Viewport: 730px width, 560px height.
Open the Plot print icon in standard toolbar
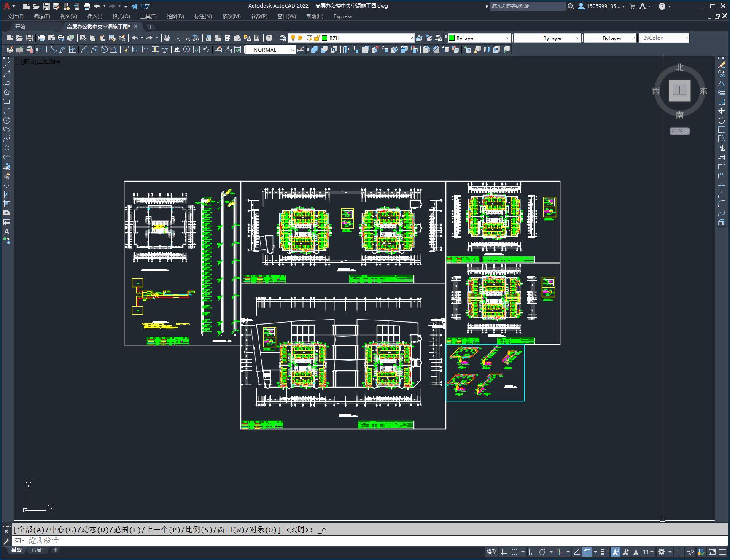[42, 38]
